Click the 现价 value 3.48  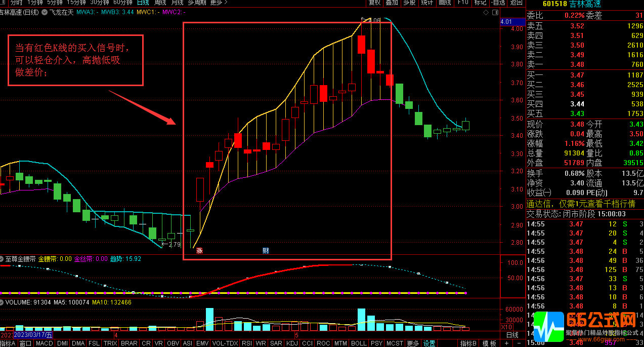point(577,124)
